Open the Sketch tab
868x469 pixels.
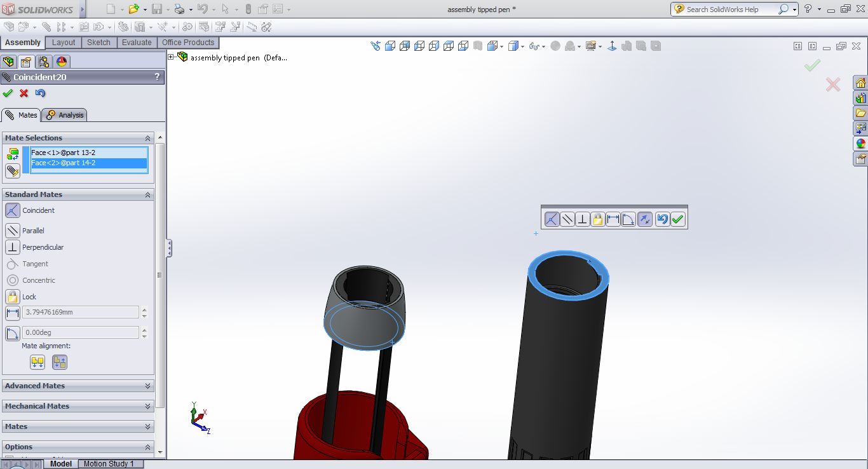click(x=98, y=43)
